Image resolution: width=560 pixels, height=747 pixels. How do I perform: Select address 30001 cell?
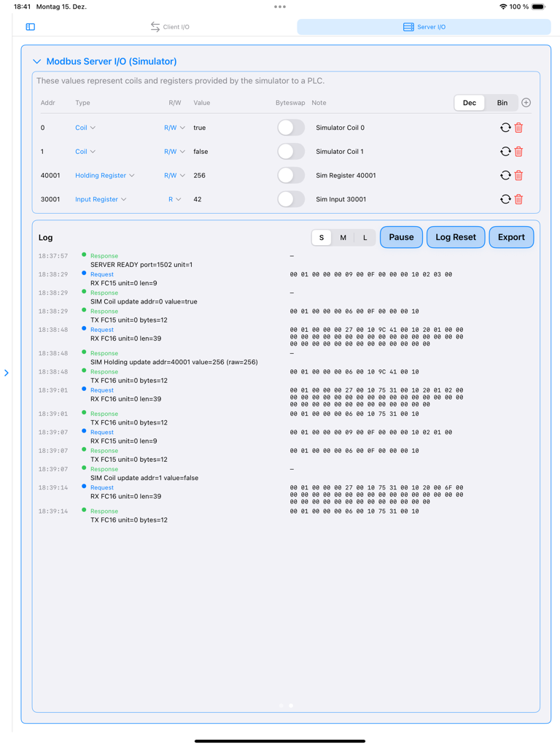pos(50,199)
